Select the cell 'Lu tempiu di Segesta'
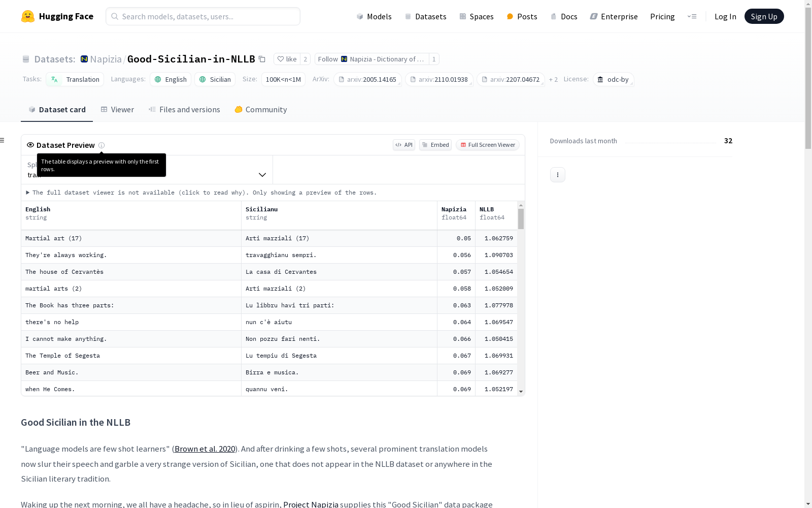The height and width of the screenshot is (508, 812). tap(339, 356)
